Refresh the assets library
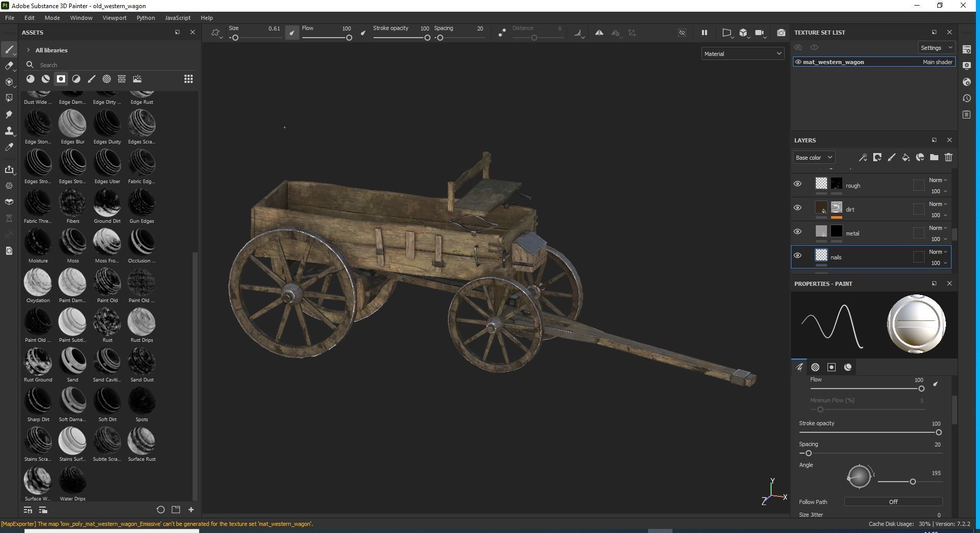This screenshot has height=533, width=980. click(161, 510)
